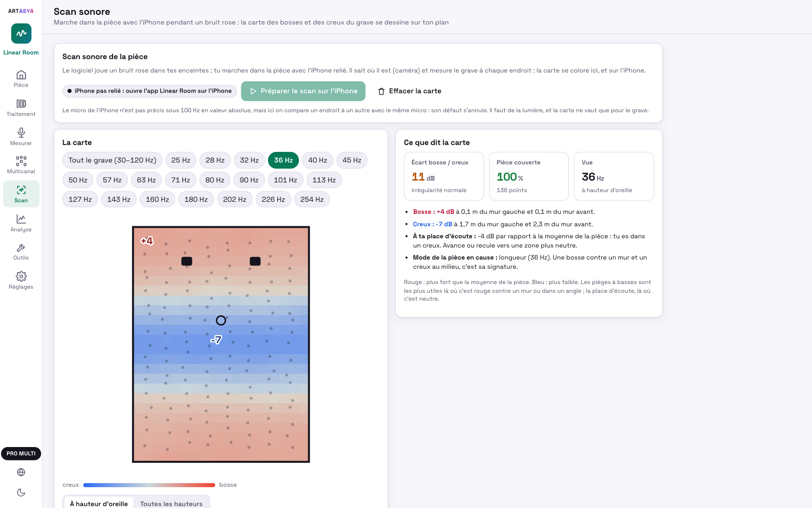Click the Vue 36 Hz card
The image size is (812, 508).
click(614, 176)
